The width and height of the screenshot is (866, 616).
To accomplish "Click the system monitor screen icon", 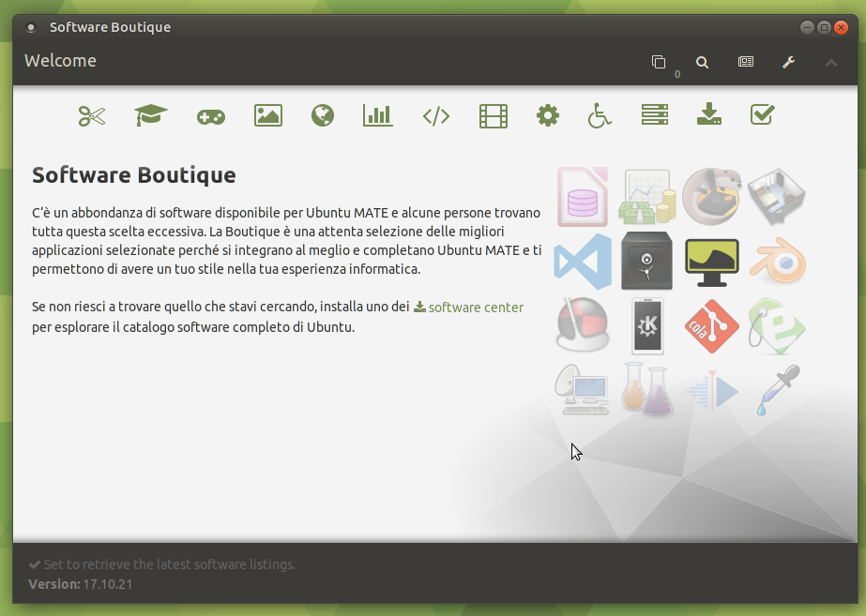I will (x=712, y=263).
